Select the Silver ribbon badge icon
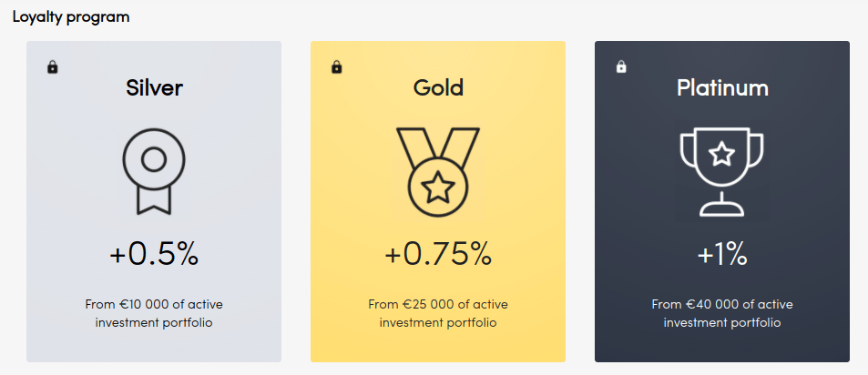 point(154,171)
